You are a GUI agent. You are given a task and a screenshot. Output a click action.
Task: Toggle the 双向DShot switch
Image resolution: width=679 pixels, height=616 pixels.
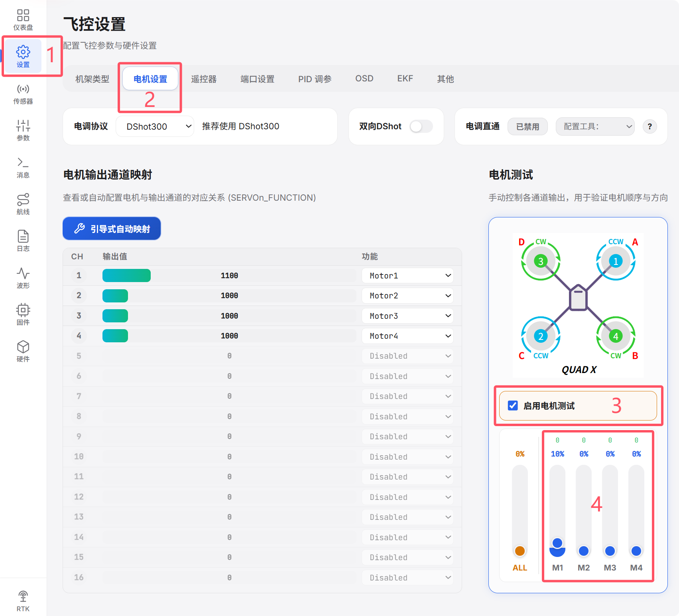point(421,126)
